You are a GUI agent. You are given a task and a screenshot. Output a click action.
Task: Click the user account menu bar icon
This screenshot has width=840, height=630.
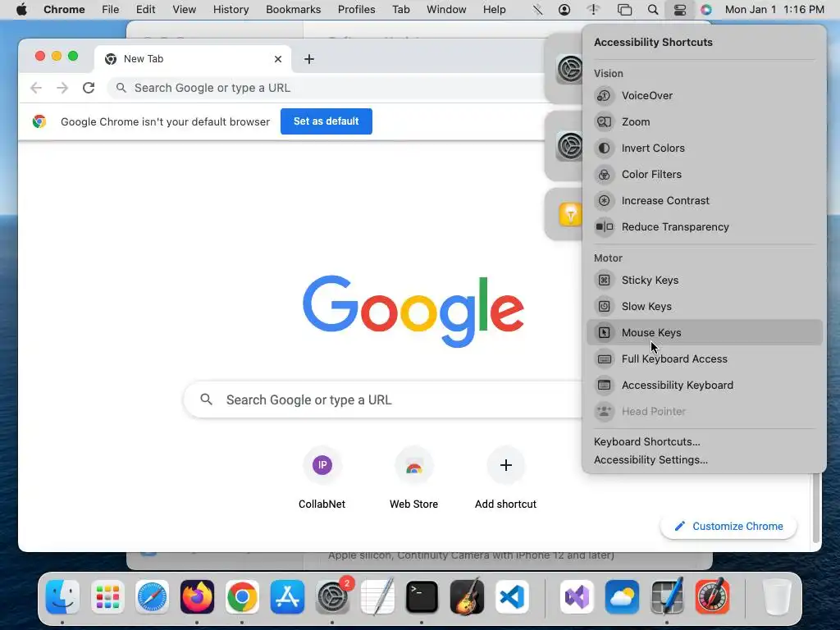[x=564, y=10]
